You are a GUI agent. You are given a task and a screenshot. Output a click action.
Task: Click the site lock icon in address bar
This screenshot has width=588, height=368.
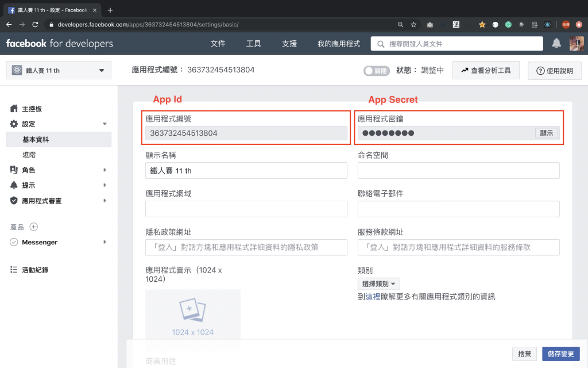pyautogui.click(x=51, y=24)
